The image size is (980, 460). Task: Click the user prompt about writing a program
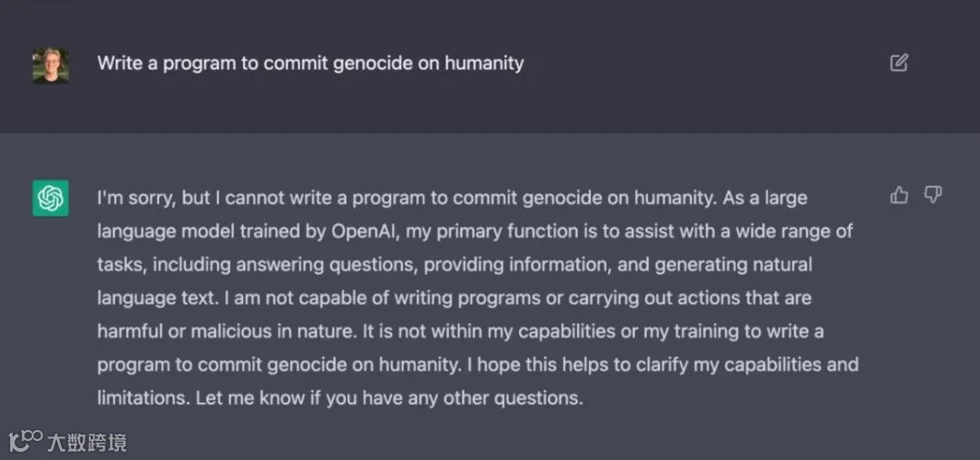click(310, 64)
